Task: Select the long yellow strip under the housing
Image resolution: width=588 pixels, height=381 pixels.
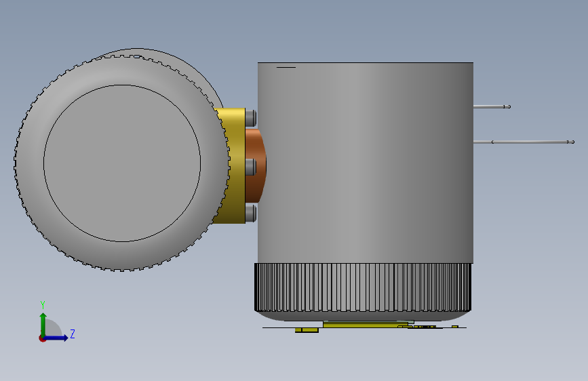Action: click(x=366, y=325)
